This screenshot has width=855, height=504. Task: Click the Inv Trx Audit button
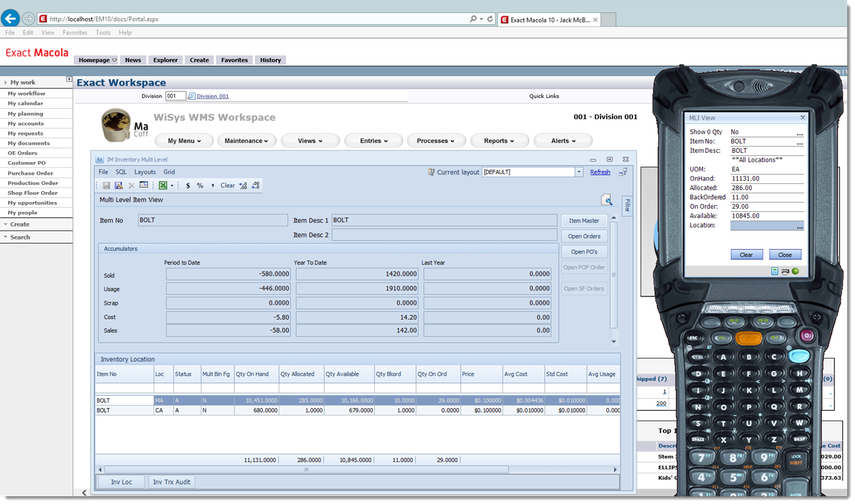172,482
